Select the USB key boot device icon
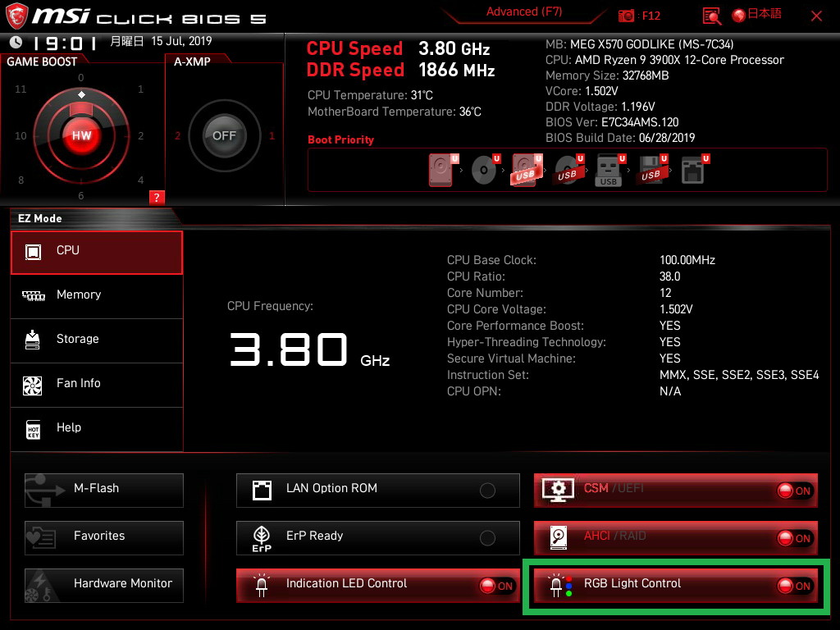The image size is (840, 630). pos(609,170)
